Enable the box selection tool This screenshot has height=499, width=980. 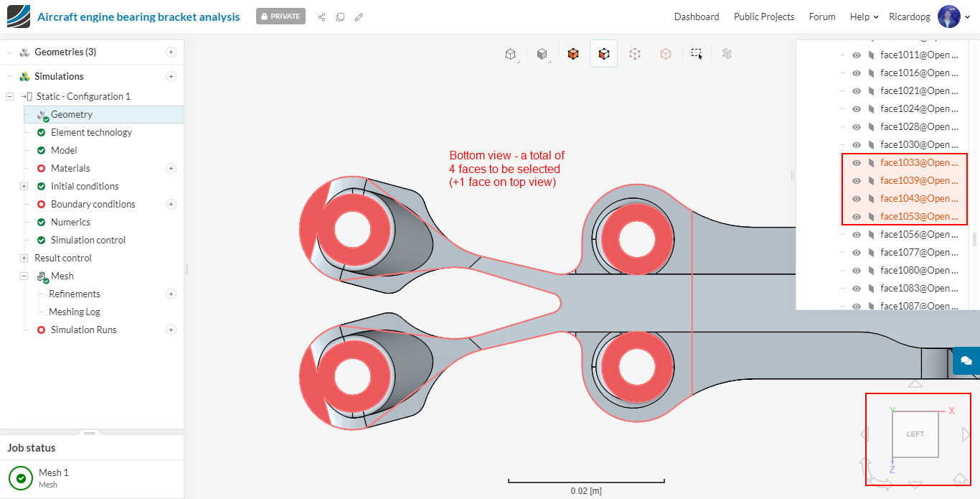(x=697, y=54)
